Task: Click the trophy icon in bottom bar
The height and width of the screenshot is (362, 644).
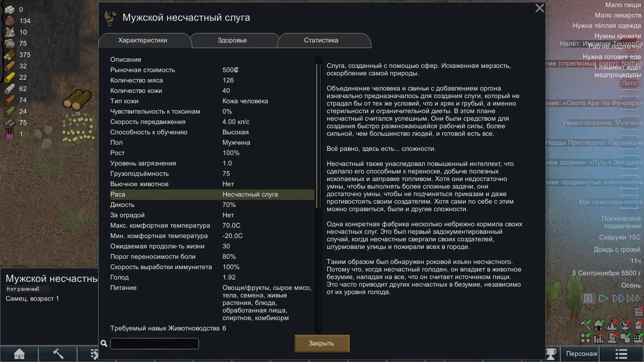Action: pos(550,354)
